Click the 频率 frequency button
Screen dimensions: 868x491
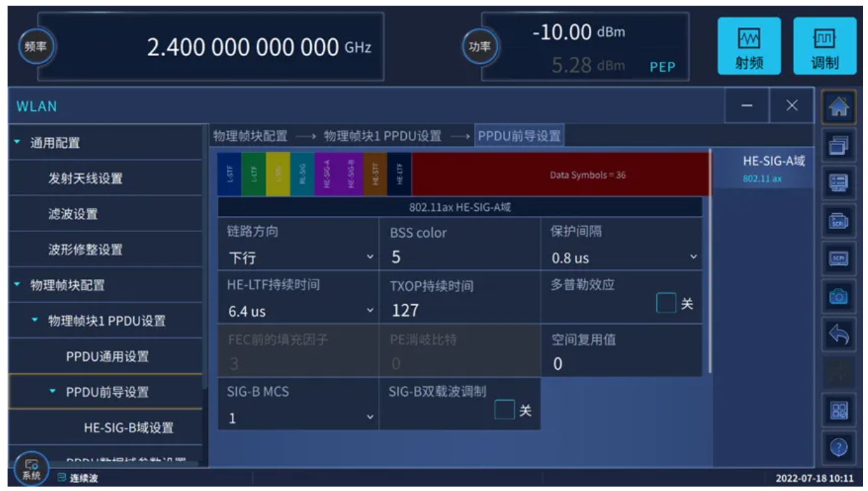pyautogui.click(x=36, y=47)
